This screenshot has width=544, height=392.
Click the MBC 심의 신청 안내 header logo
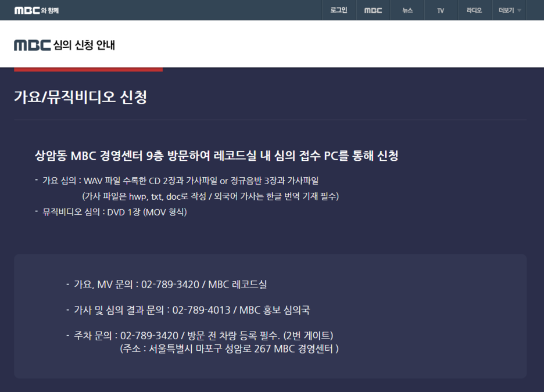65,45
